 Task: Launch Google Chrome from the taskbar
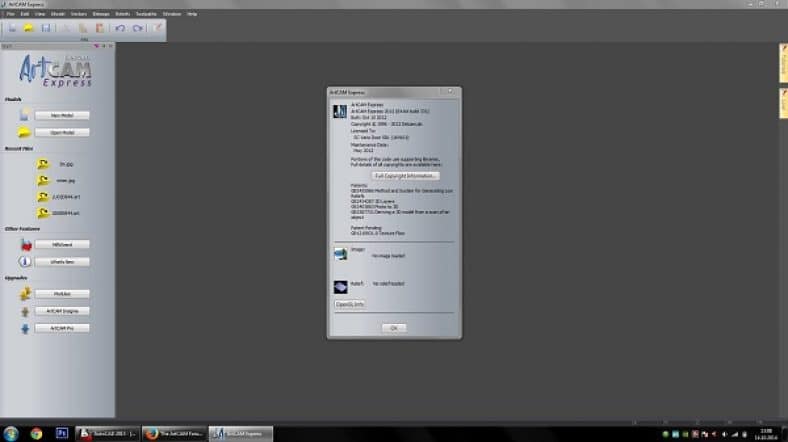36,433
